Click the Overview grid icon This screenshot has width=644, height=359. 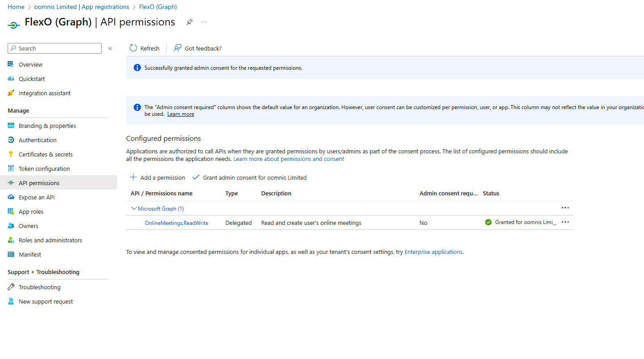[x=11, y=64]
